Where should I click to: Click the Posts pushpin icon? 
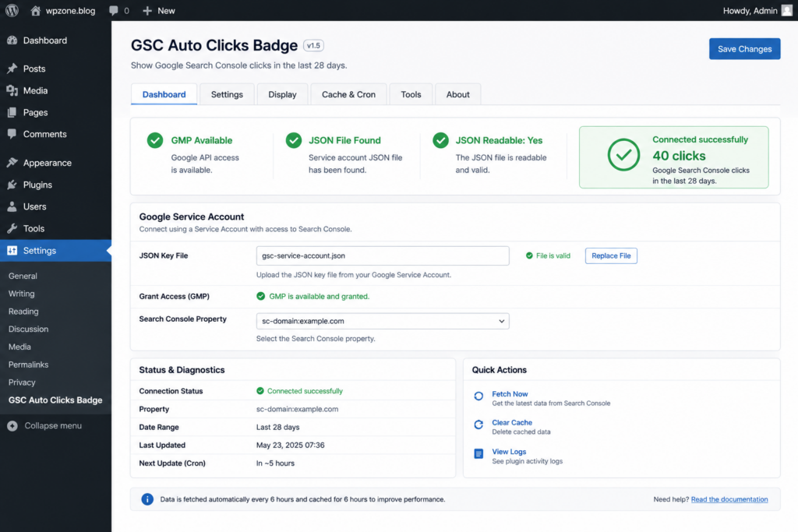point(12,69)
